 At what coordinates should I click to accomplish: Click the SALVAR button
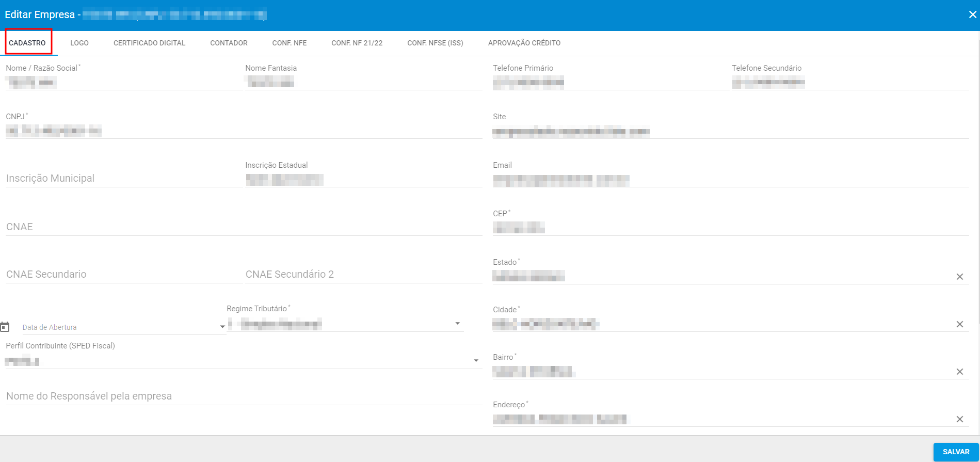click(956, 452)
